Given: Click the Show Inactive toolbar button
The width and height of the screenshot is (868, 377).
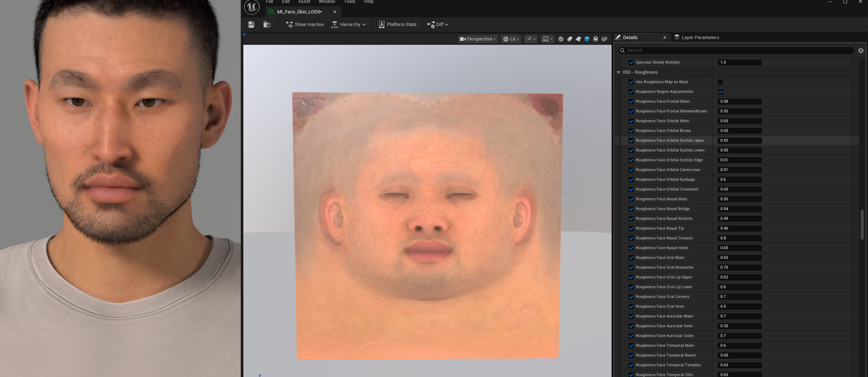Looking at the screenshot, I should 304,25.
